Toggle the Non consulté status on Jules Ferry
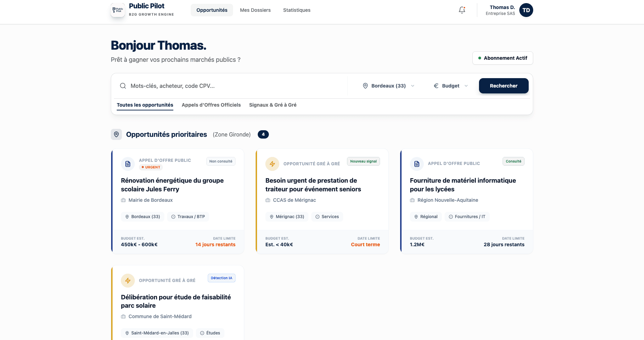 (221, 161)
